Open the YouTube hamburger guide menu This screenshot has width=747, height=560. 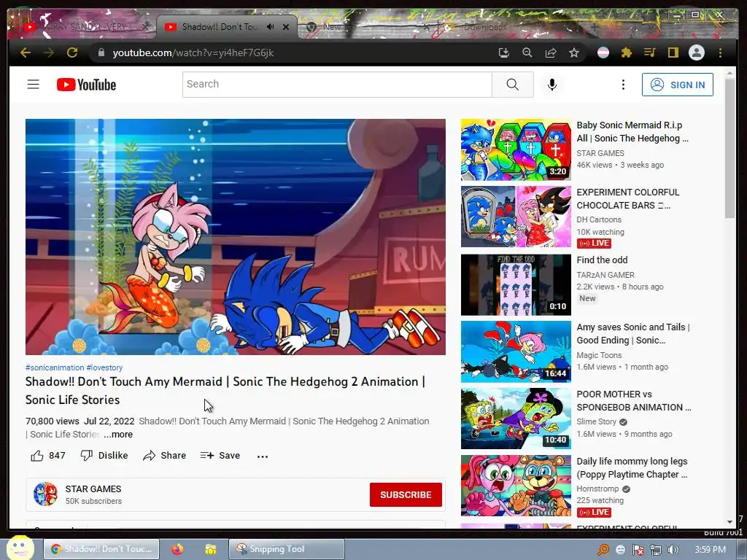tap(34, 85)
